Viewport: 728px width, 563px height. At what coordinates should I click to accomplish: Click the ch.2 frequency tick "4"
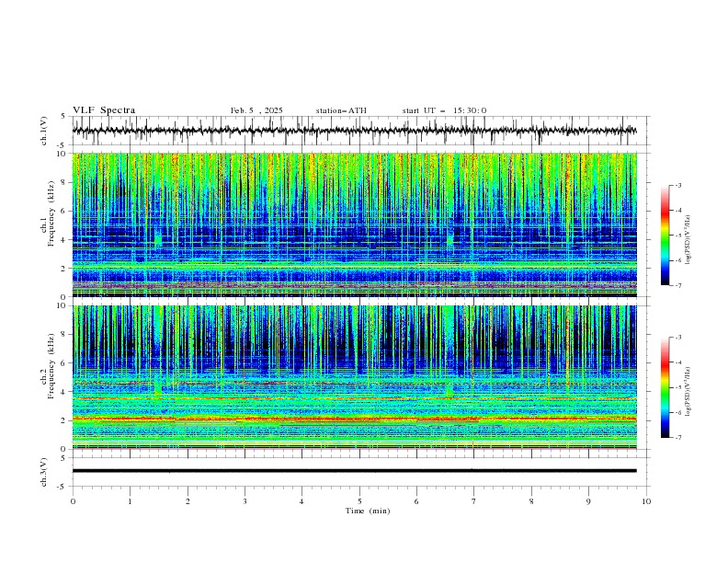64,392
